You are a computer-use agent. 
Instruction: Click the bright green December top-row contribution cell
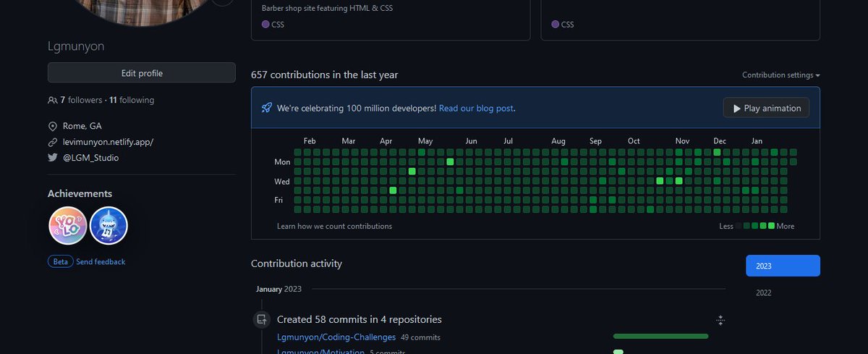click(717, 152)
